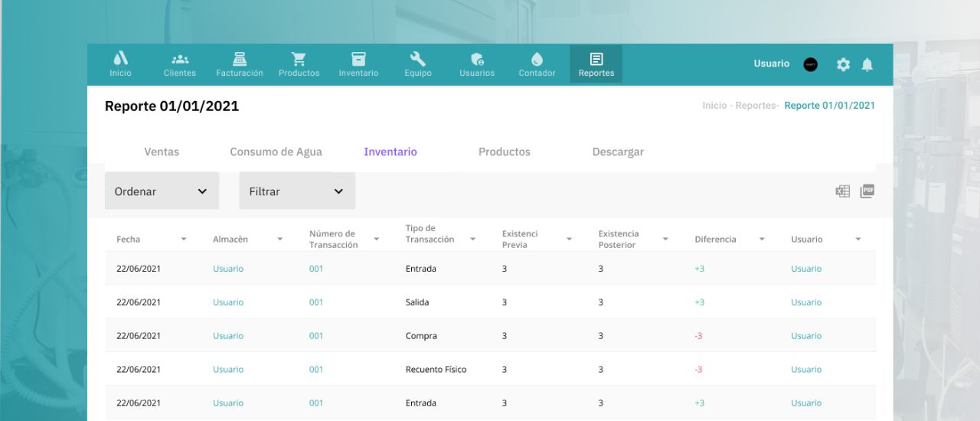Open Tipo de Transacción column filter arrow

[x=472, y=240]
